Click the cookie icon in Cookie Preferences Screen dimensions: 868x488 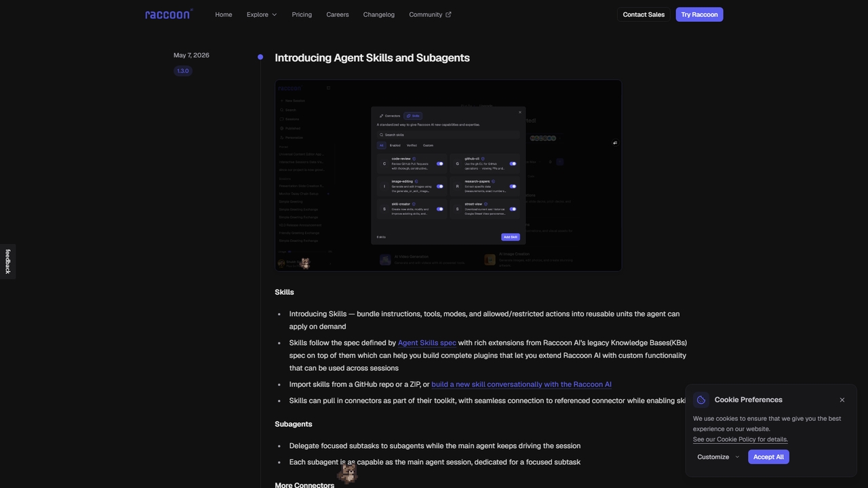point(701,400)
